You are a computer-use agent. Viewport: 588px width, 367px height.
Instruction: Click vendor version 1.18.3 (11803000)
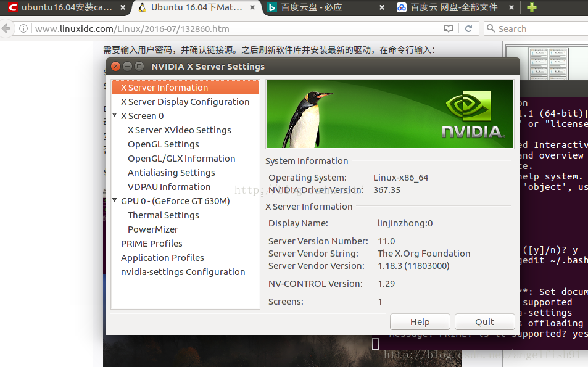point(413,266)
